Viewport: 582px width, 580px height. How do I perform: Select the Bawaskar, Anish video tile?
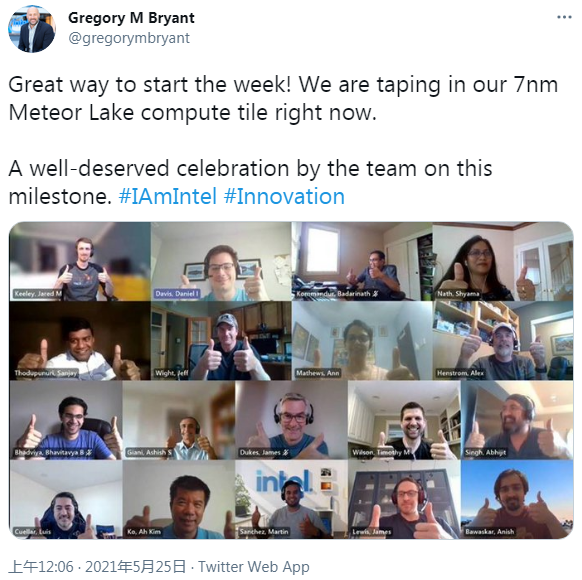517,499
